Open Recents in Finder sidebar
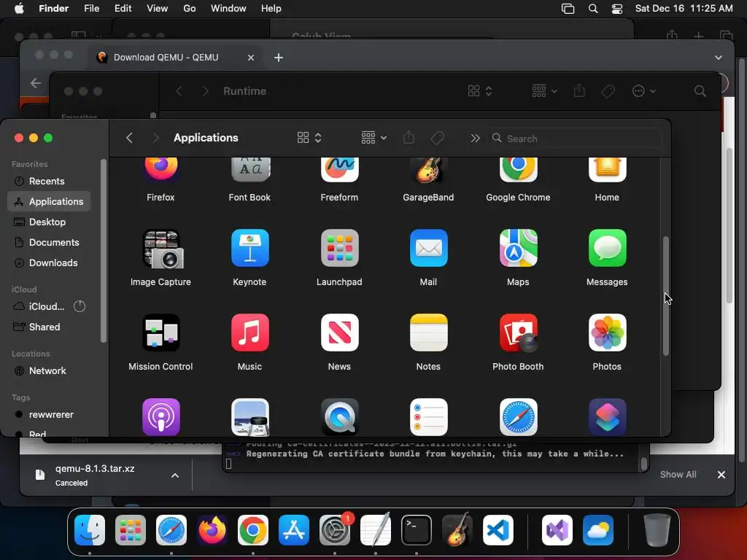 (x=46, y=182)
